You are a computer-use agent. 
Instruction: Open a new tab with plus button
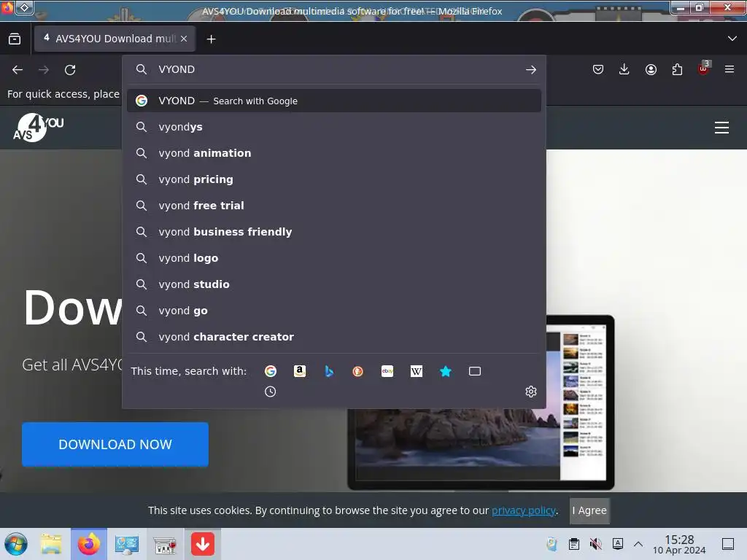click(211, 39)
